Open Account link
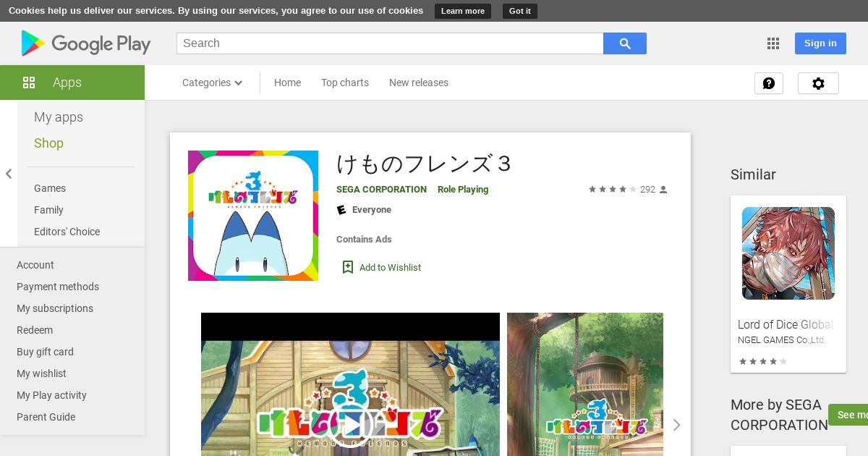This screenshot has height=456, width=868. point(35,265)
